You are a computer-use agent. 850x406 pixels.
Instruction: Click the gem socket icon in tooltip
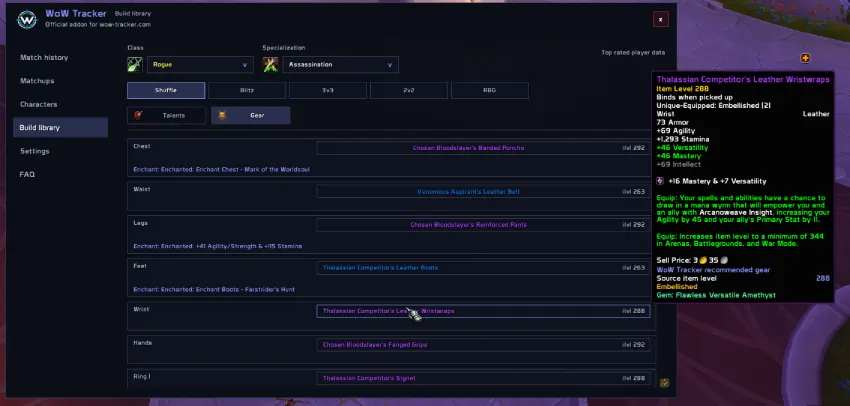(660, 181)
